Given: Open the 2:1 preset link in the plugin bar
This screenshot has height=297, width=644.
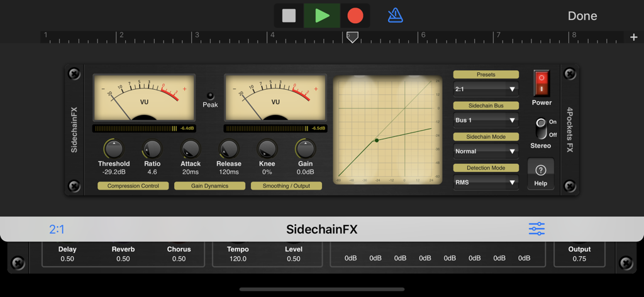Looking at the screenshot, I should pyautogui.click(x=57, y=229).
